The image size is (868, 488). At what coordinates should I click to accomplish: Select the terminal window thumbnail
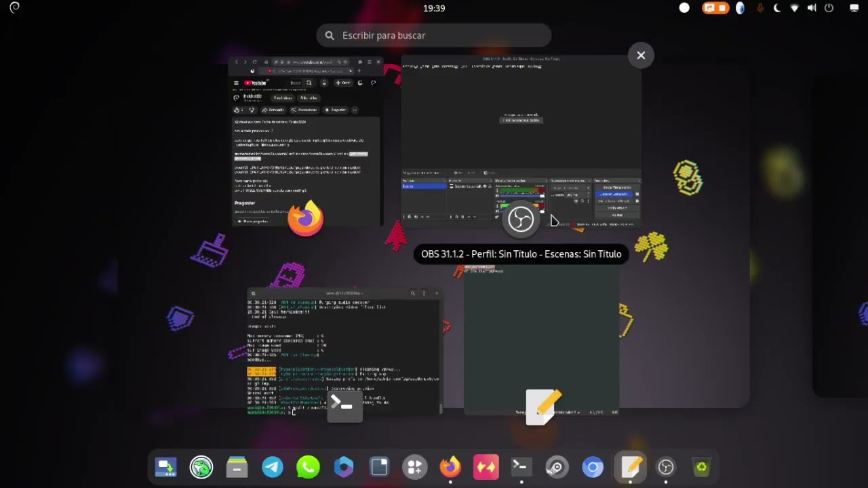(x=344, y=352)
